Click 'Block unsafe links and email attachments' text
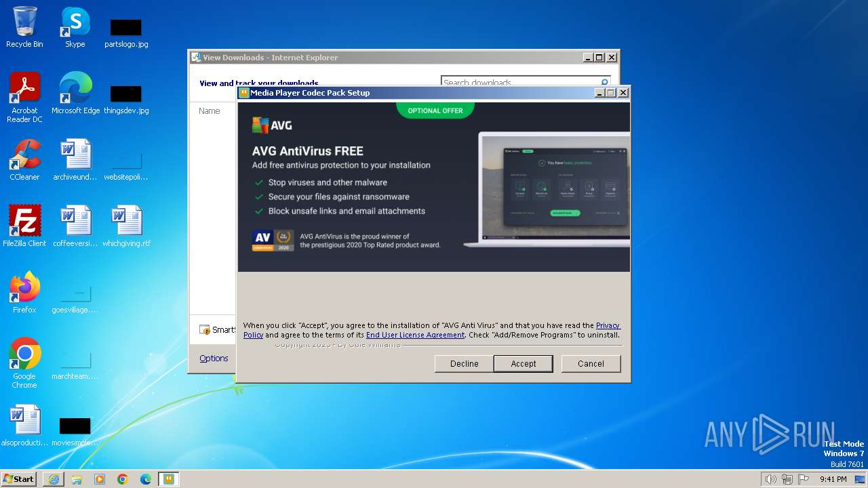Viewport: 868px width, 488px height. point(347,211)
